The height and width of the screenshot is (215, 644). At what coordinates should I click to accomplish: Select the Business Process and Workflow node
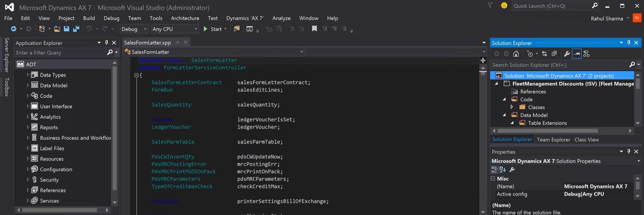pyautogui.click(x=76, y=138)
